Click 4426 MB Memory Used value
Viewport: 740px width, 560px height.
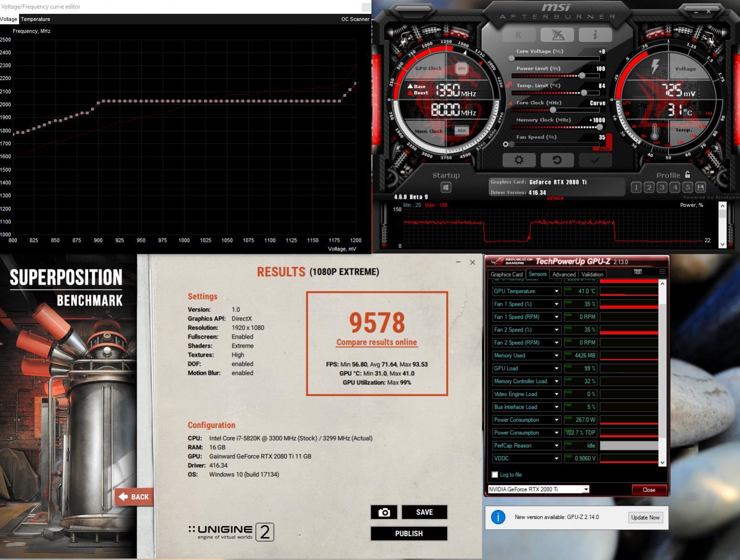tap(581, 356)
